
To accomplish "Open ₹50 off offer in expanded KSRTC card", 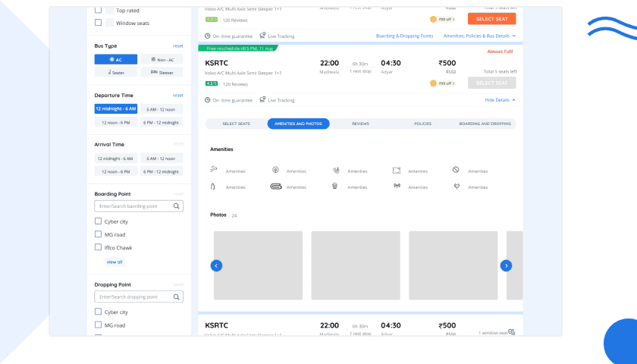I will [x=447, y=83].
